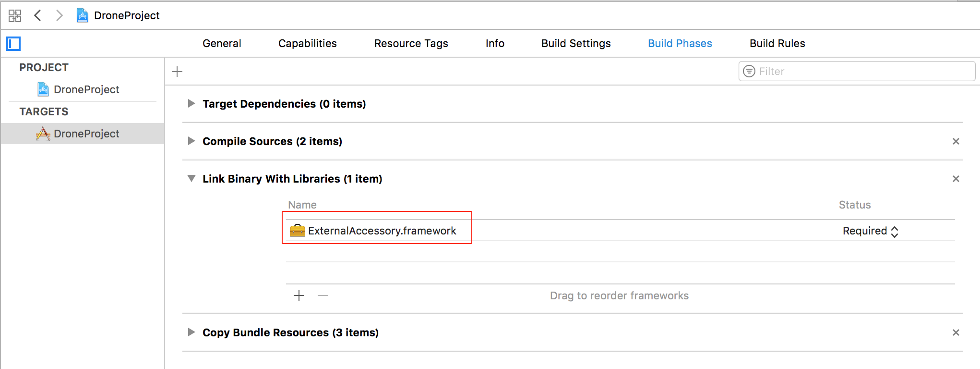Screen dimensions: 980x369
Task: Click the filter icon in the Filter field
Action: click(x=749, y=71)
